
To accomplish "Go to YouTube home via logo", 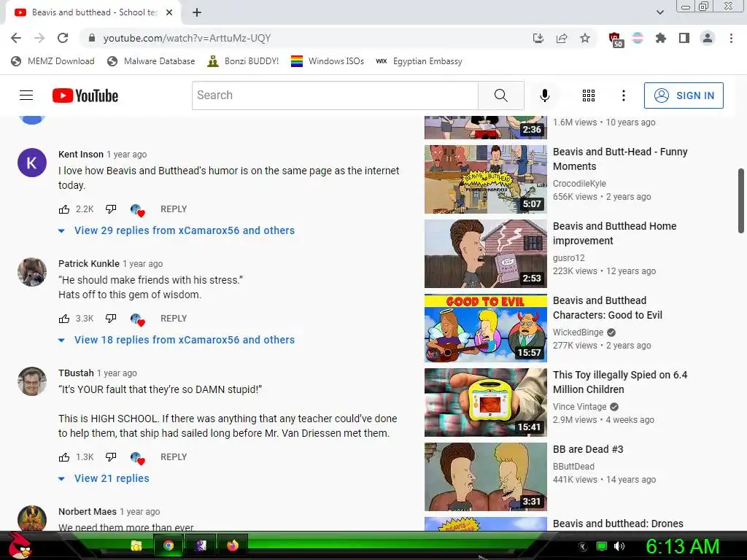I will point(85,96).
